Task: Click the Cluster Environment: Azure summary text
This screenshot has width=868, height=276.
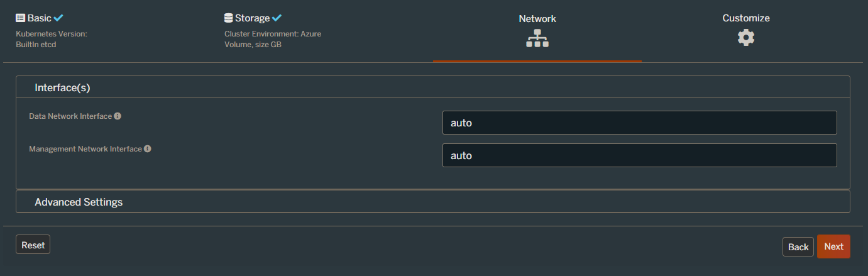Action: click(273, 34)
